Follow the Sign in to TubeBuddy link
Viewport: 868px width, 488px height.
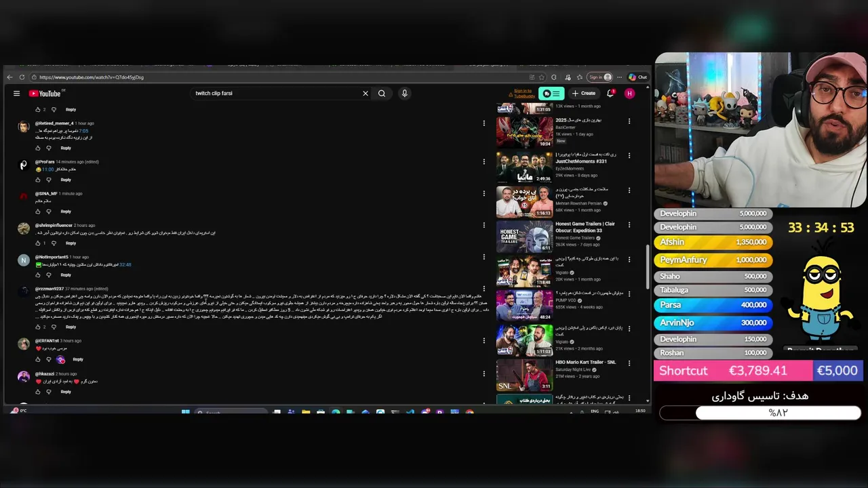[x=523, y=94]
